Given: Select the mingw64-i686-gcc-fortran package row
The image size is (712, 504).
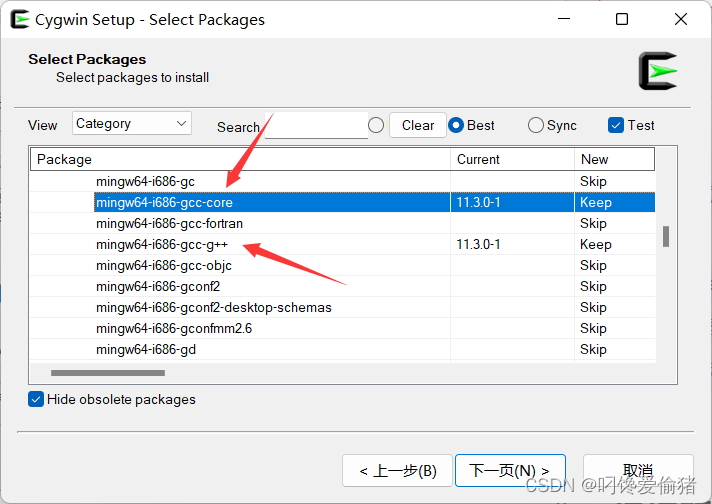Looking at the screenshot, I should coord(343,223).
